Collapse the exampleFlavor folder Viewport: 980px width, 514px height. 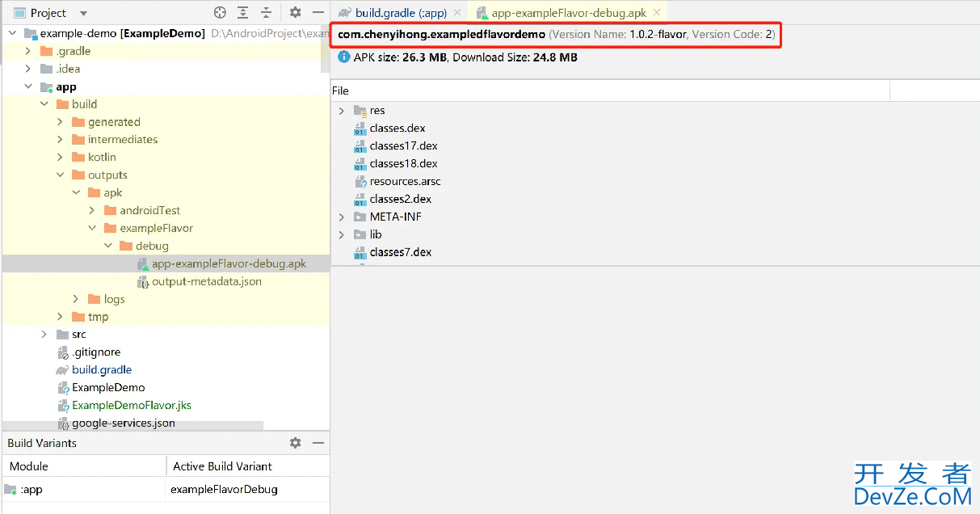tap(92, 228)
